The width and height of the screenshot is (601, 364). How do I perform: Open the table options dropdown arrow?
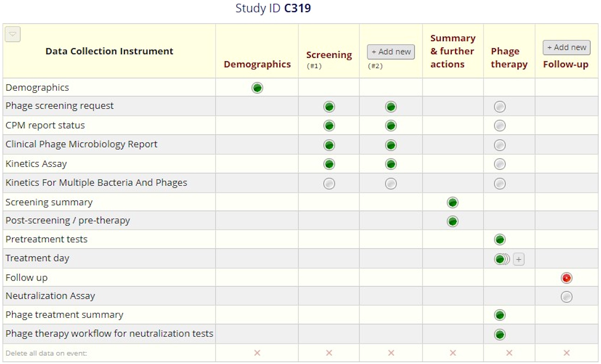[12, 34]
